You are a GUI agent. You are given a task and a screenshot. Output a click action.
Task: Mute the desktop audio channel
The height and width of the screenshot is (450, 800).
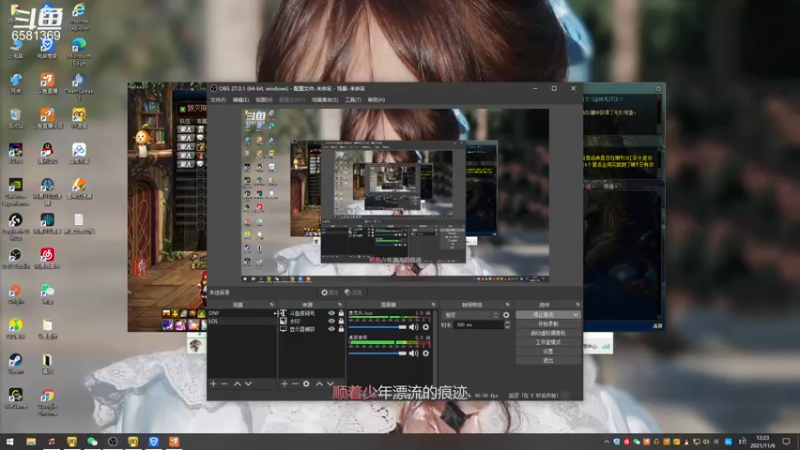pos(414,353)
